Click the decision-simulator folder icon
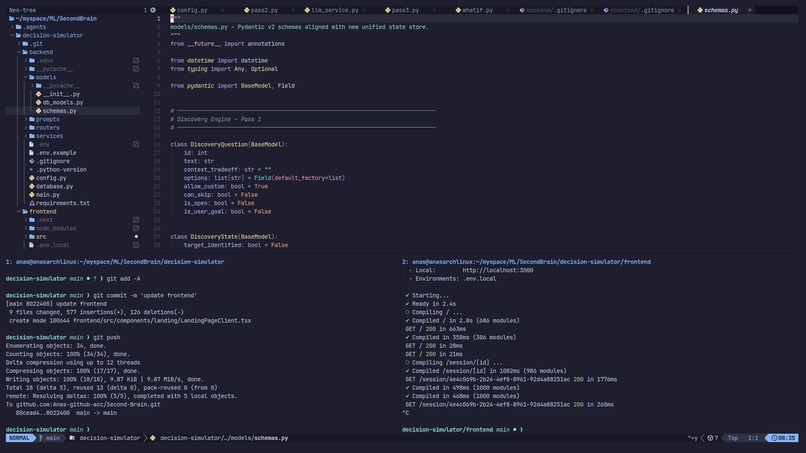 click(x=19, y=35)
